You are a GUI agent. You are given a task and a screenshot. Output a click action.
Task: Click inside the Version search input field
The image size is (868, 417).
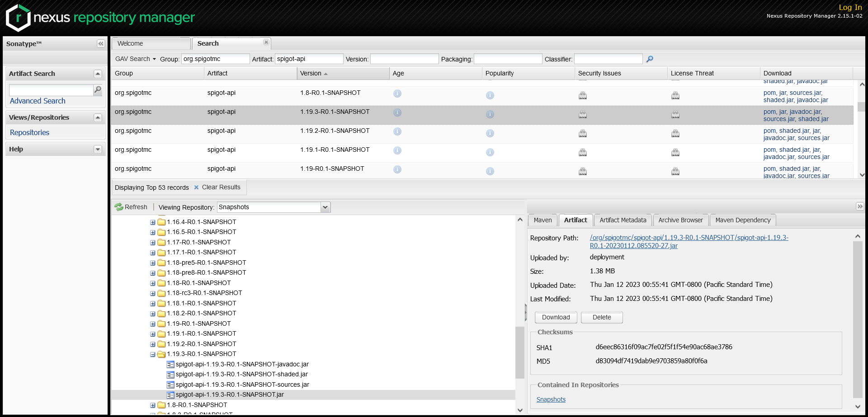point(404,59)
